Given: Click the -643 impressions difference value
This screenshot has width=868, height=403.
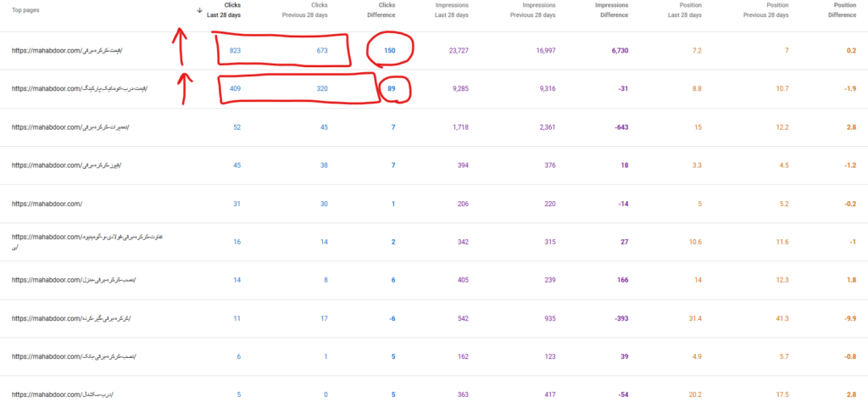Looking at the screenshot, I should [621, 127].
